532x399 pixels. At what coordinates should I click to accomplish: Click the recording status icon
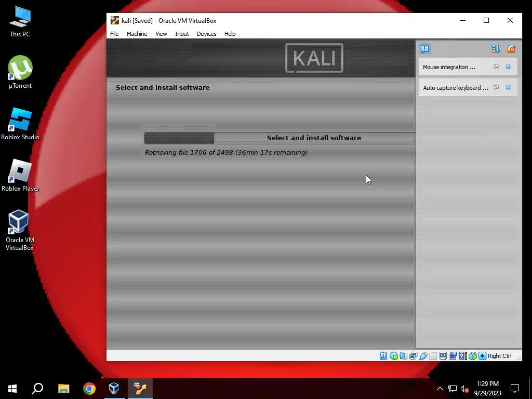[x=453, y=355]
